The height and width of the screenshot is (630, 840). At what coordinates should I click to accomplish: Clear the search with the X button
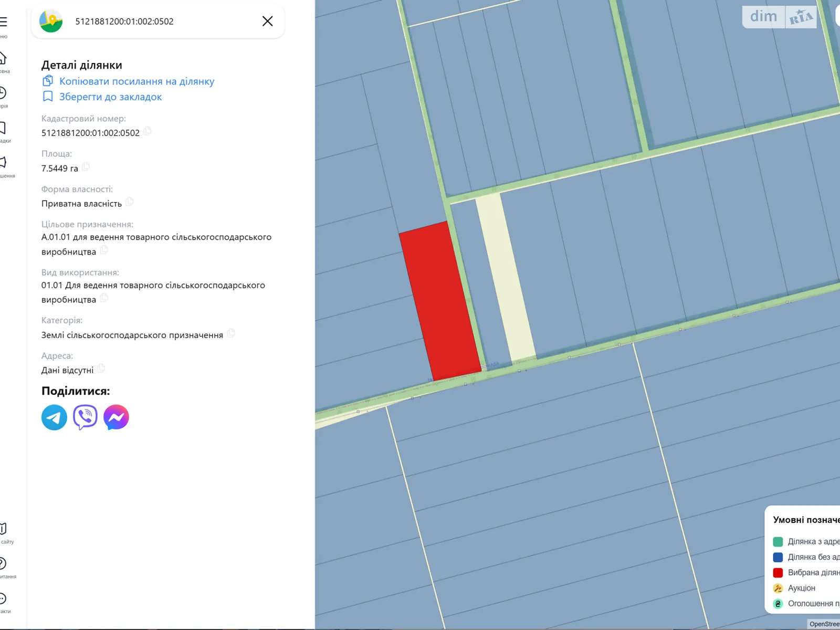267,21
